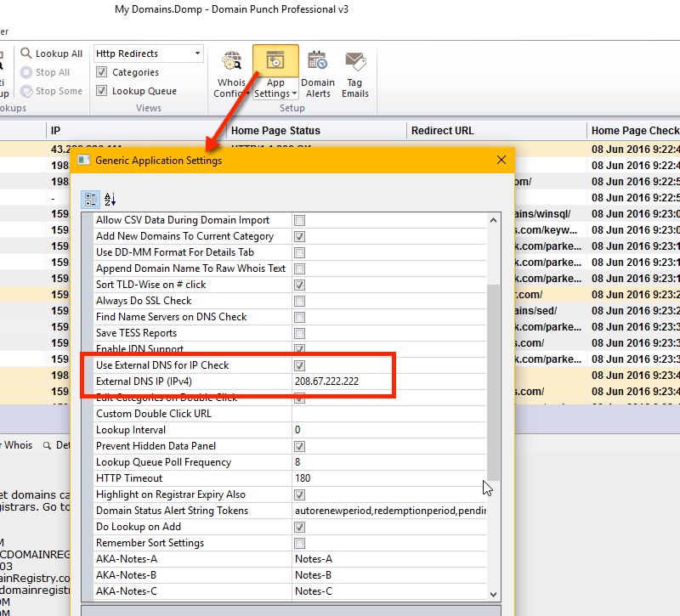Edit the AKA-Notes-A value field

tap(389, 559)
